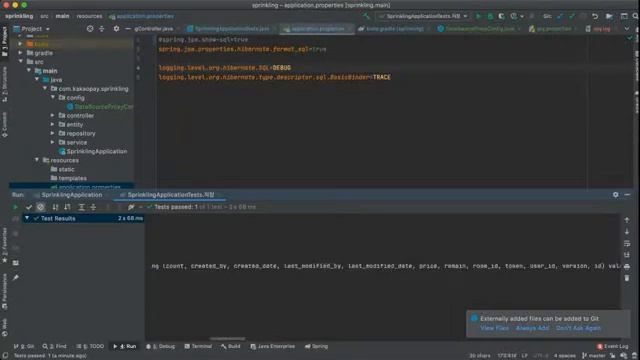This screenshot has height=360, width=640.
Task: Open the Debug tool window
Action: [160, 347]
